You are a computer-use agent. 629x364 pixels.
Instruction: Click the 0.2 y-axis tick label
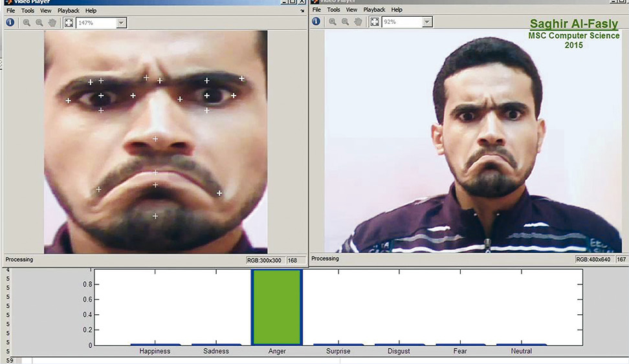(x=87, y=330)
